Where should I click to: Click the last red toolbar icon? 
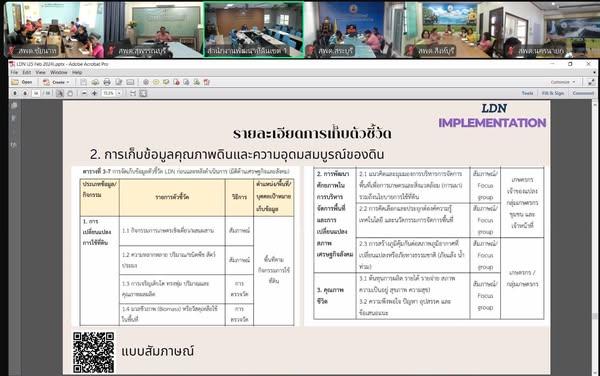(x=207, y=82)
